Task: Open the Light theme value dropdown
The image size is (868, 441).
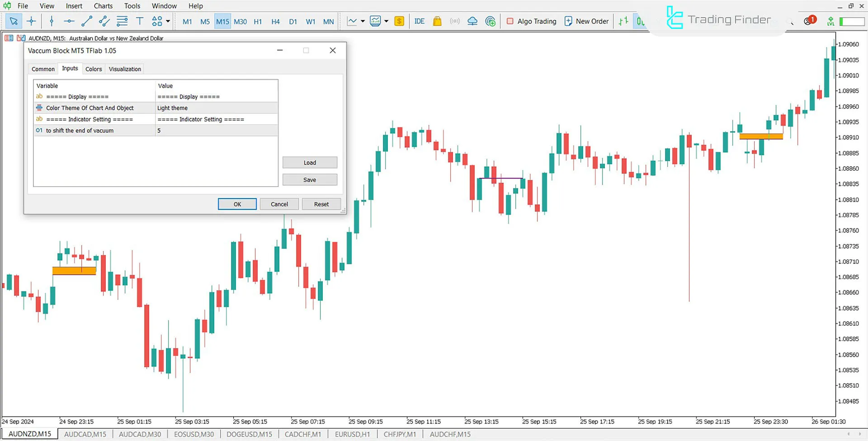Action: [216, 108]
